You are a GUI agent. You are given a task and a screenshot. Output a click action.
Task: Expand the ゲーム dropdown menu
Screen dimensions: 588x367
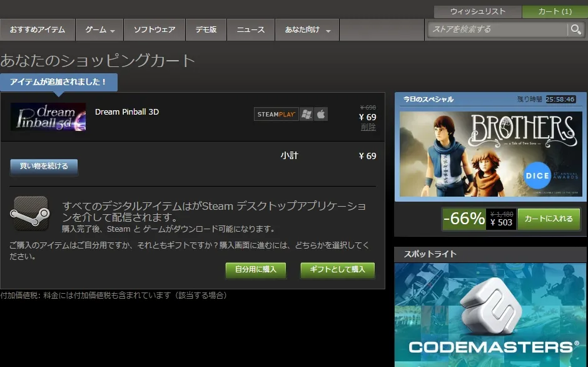click(x=99, y=29)
